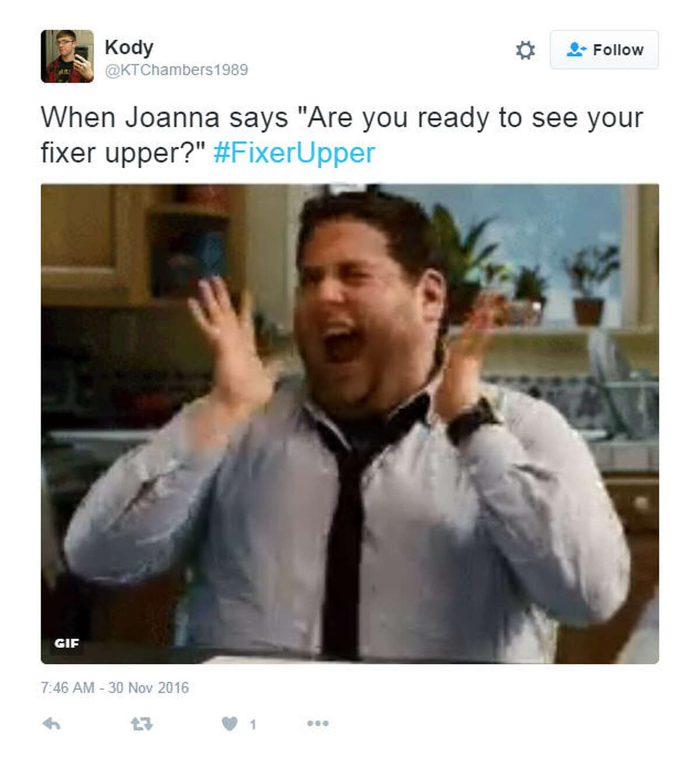Screen dimensions: 700x767
Task: Click the wristwatch shown in the GIF
Action: [x=474, y=420]
